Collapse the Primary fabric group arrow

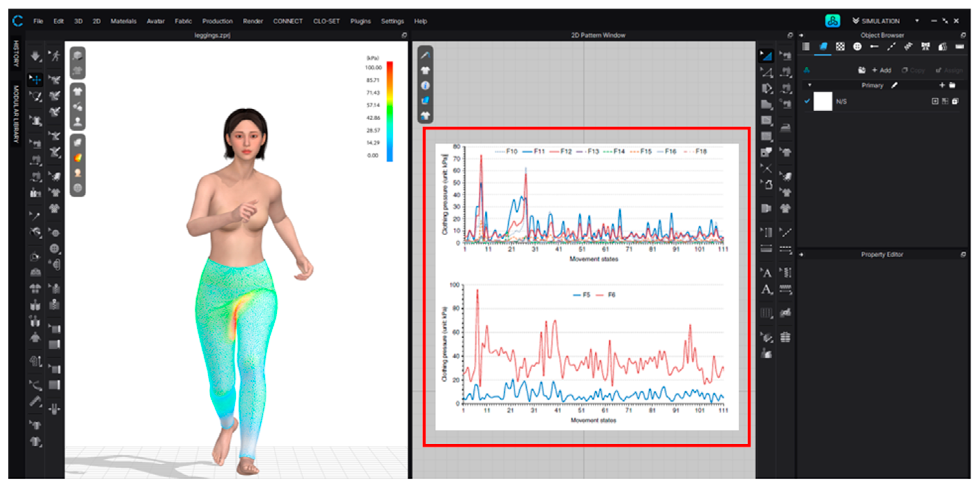tap(810, 85)
